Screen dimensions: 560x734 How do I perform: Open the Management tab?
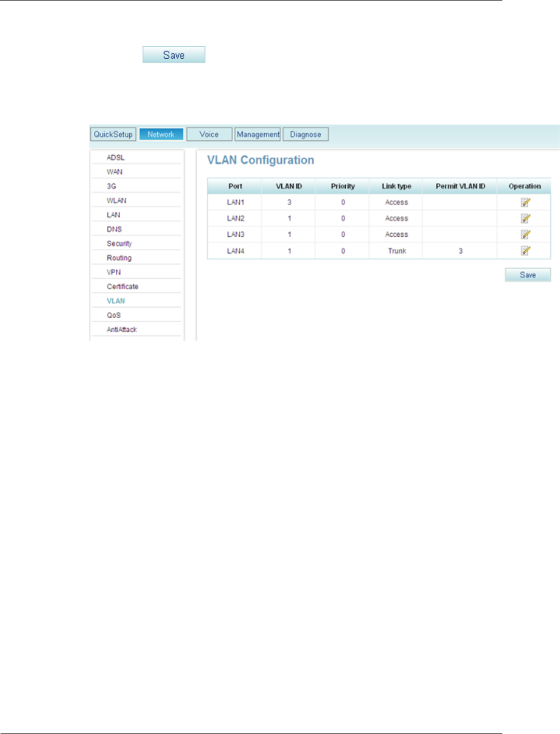(258, 134)
